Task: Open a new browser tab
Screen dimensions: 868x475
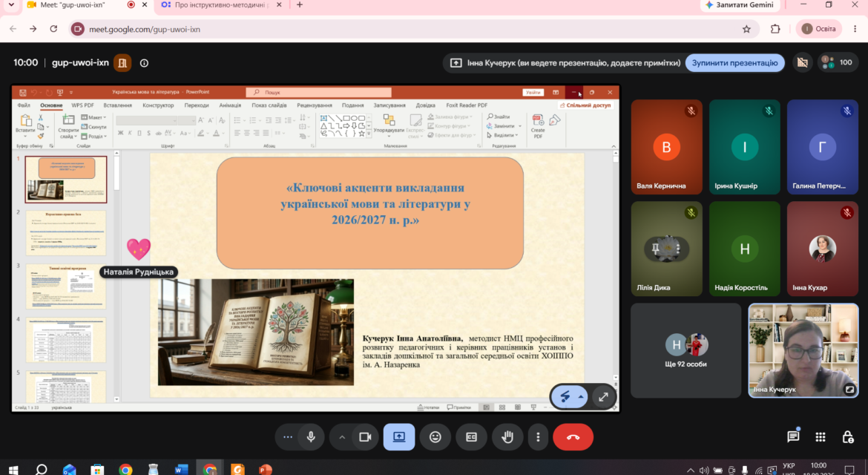Action: pos(300,5)
